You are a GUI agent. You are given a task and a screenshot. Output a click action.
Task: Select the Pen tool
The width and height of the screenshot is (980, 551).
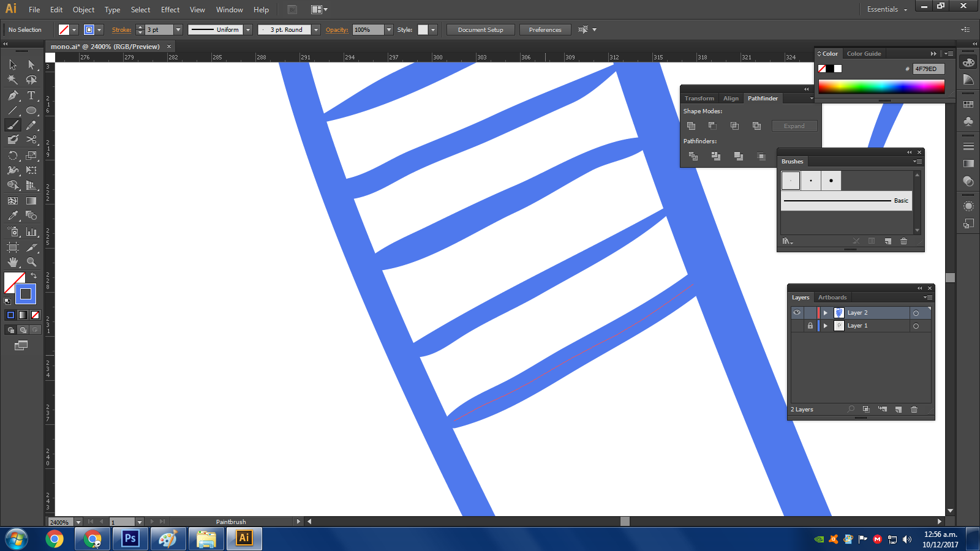coord(13,96)
